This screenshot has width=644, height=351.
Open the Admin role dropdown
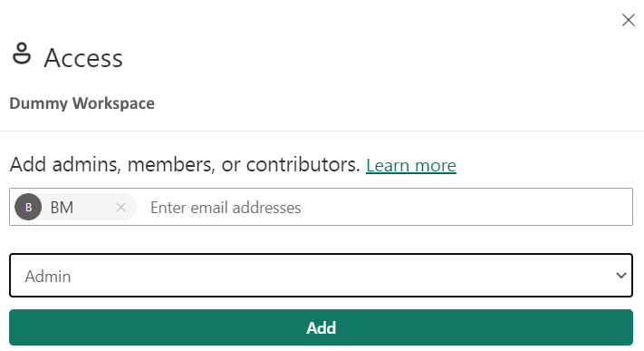coord(321,276)
